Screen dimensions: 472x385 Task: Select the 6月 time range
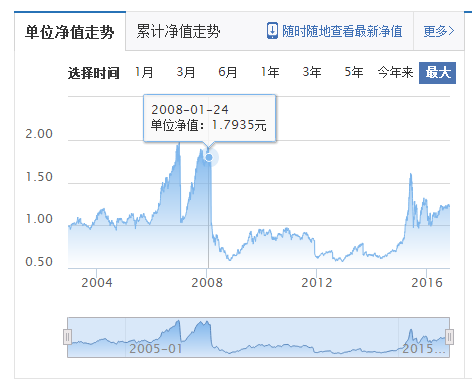tap(228, 72)
